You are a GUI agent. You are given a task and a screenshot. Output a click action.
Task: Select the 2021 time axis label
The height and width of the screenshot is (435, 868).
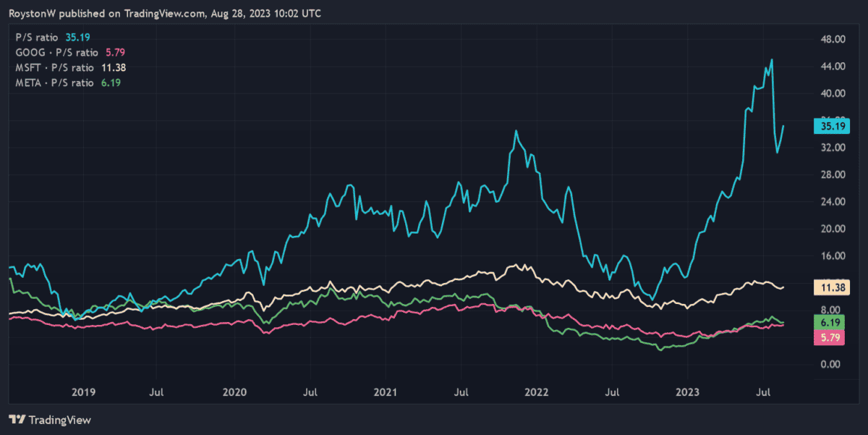[x=386, y=392]
